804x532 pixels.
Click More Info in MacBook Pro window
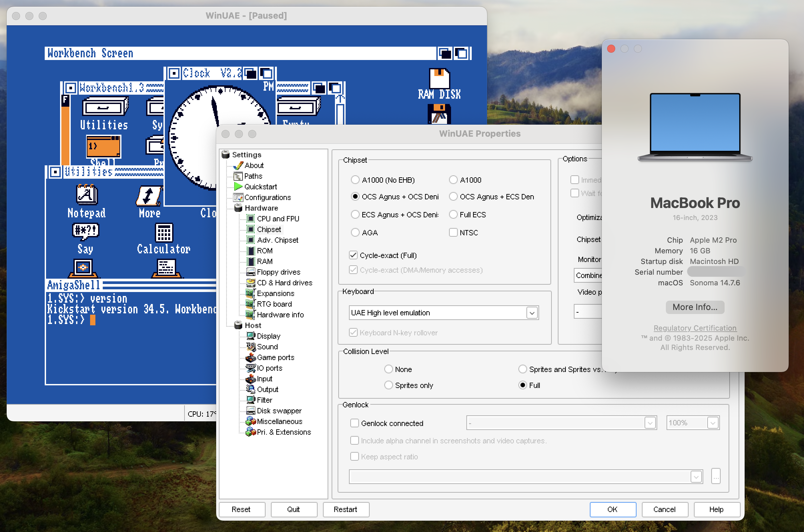pyautogui.click(x=695, y=307)
